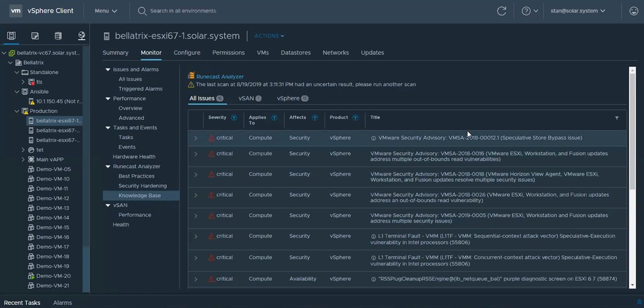Click the Search in all environments field

pyautogui.click(x=183, y=11)
